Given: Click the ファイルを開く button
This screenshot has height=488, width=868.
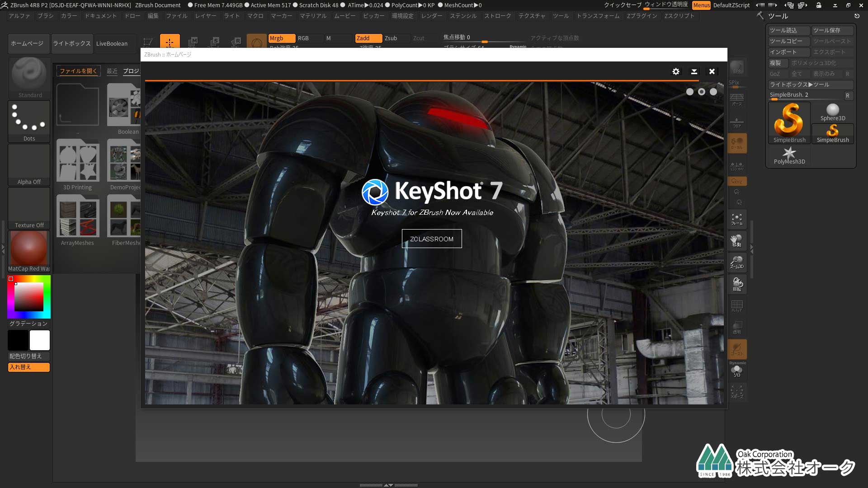Looking at the screenshot, I should coord(78,71).
